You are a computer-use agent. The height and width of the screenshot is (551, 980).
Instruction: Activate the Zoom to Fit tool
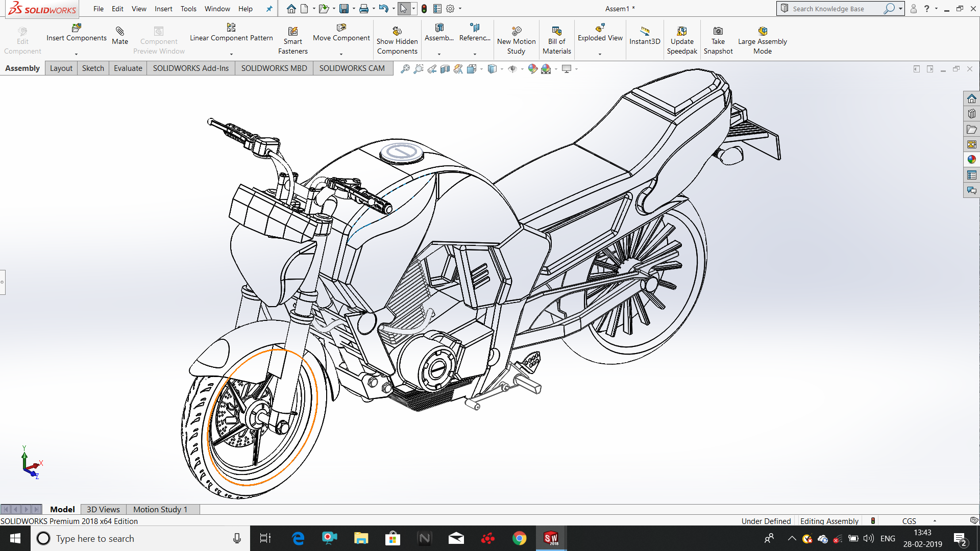405,68
